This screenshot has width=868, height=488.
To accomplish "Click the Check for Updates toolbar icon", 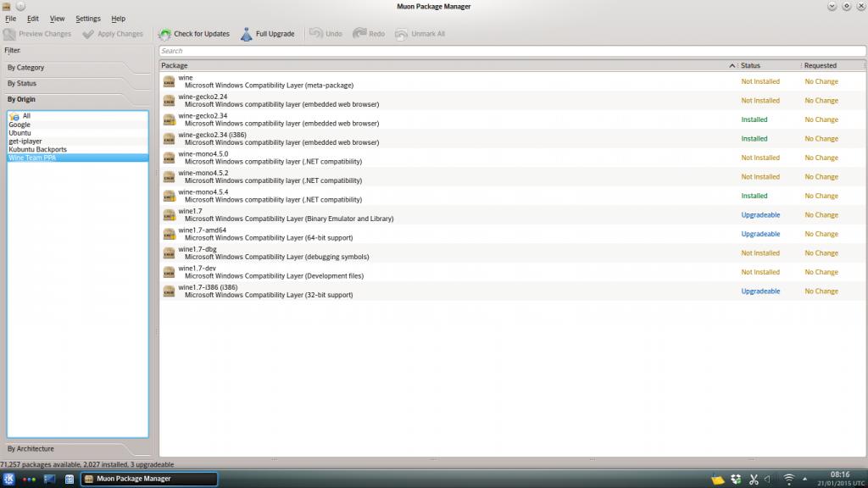I will pos(165,34).
